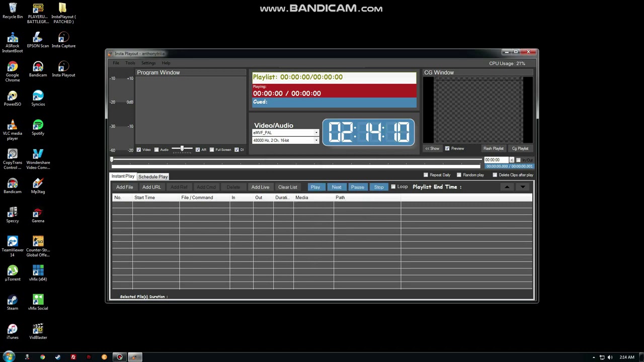644x362 pixels.
Task: Toggle the Preview checkbox in CG Window
Action: 447,148
